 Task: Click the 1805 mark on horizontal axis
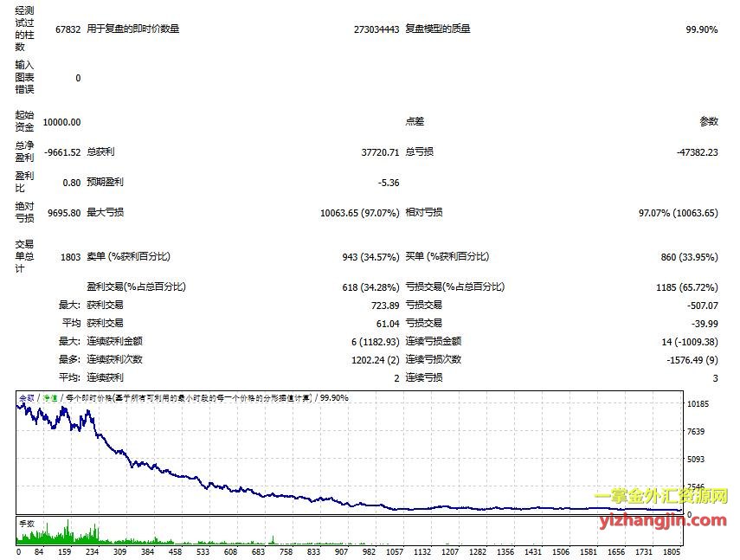pyautogui.click(x=672, y=551)
